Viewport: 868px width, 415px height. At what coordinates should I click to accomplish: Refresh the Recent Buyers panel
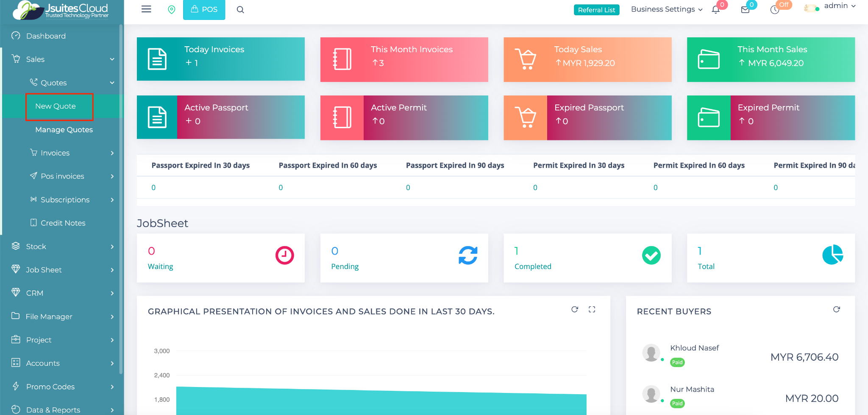(836, 309)
